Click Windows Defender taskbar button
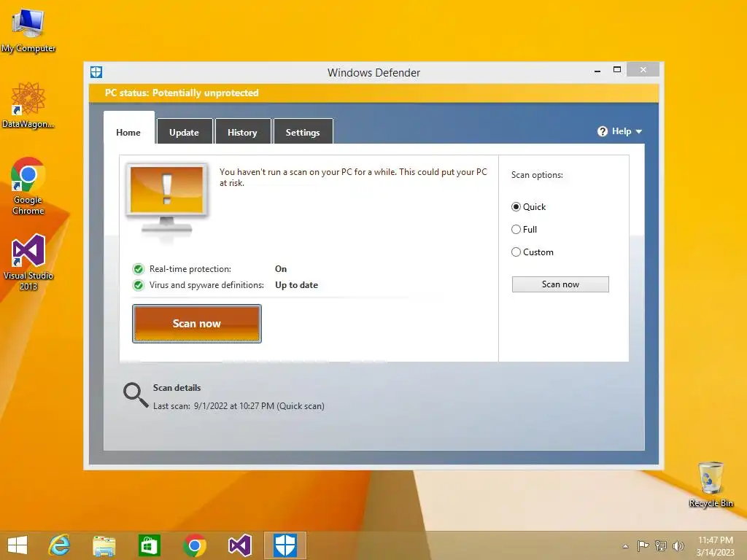Image resolution: width=747 pixels, height=560 pixels. pos(285,545)
